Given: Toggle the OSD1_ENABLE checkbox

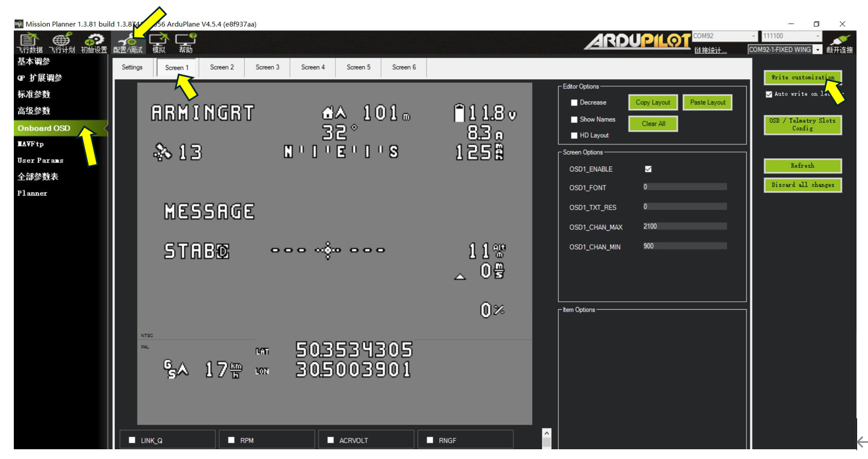Looking at the screenshot, I should tap(648, 169).
